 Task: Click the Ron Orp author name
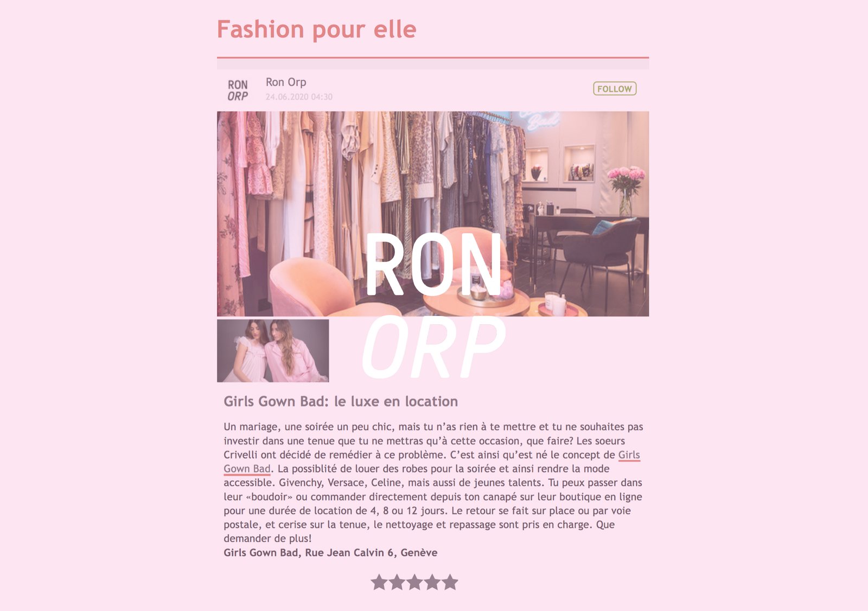click(286, 82)
